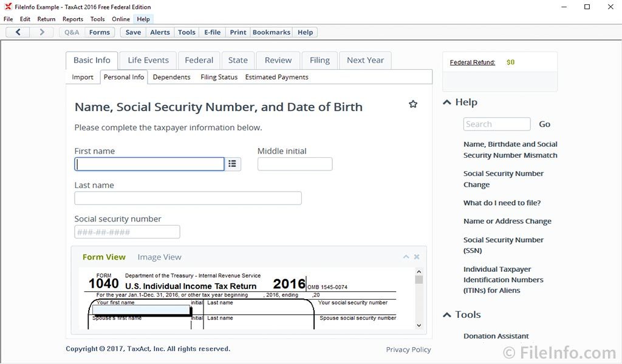Viewport: 622px width, 364px height.
Task: Open the Import sub-tab
Action: [83, 77]
